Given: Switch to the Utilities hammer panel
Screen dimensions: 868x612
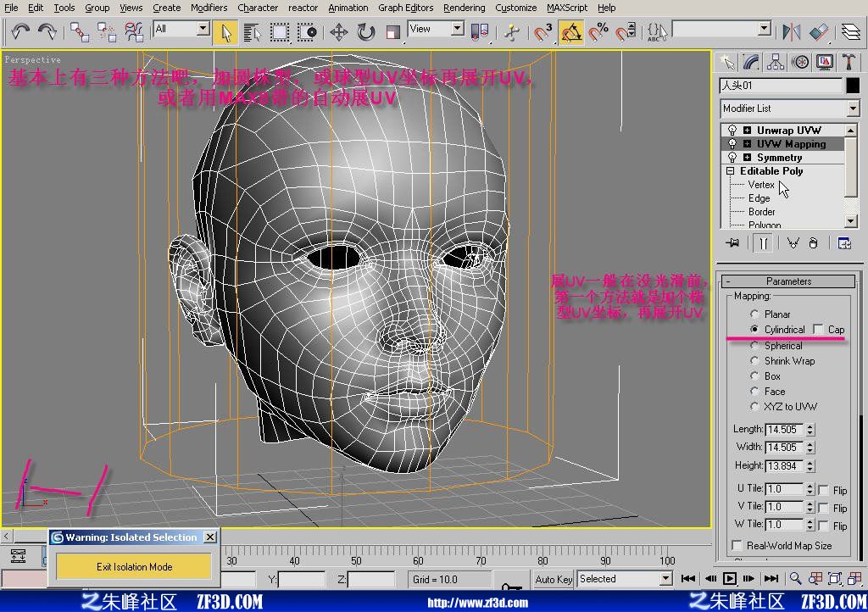Looking at the screenshot, I should coord(849,62).
